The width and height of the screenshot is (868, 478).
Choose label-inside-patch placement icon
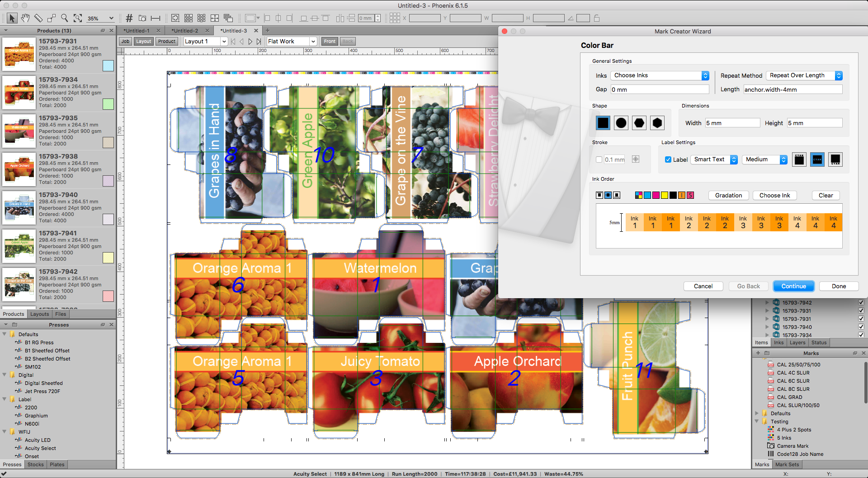coord(817,159)
